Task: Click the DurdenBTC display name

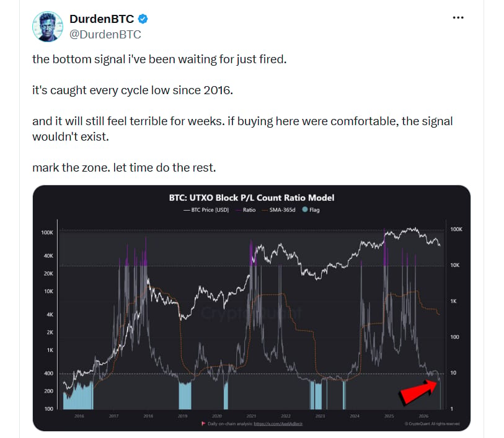Action: (x=102, y=19)
